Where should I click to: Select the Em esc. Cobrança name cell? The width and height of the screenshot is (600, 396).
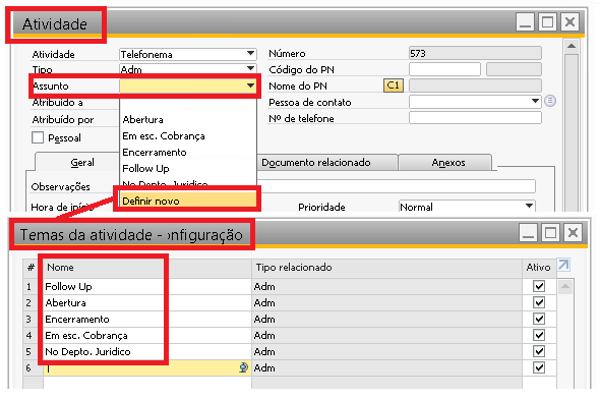147,335
